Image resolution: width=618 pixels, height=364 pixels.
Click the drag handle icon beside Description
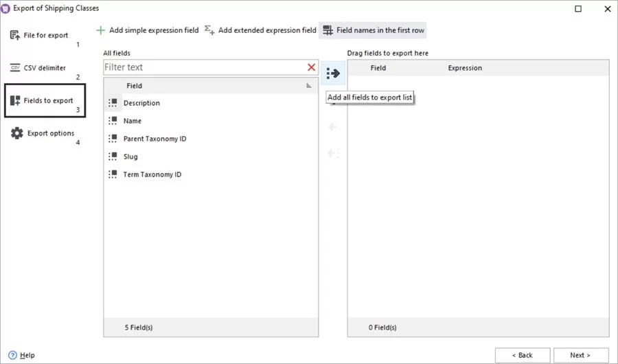click(x=113, y=103)
